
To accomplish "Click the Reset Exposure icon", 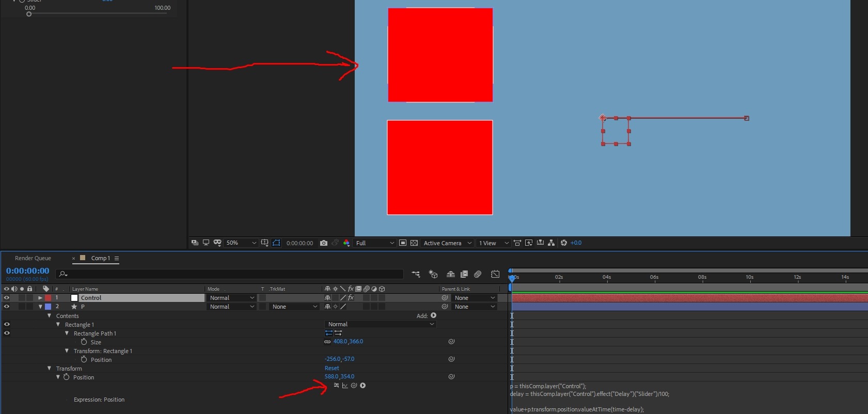I will coord(564,243).
